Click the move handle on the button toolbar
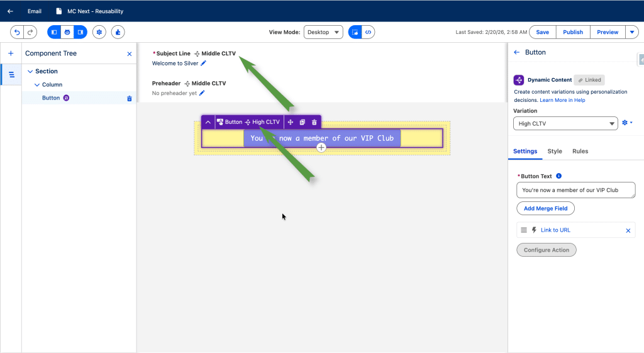This screenshot has height=353, width=644. (291, 122)
